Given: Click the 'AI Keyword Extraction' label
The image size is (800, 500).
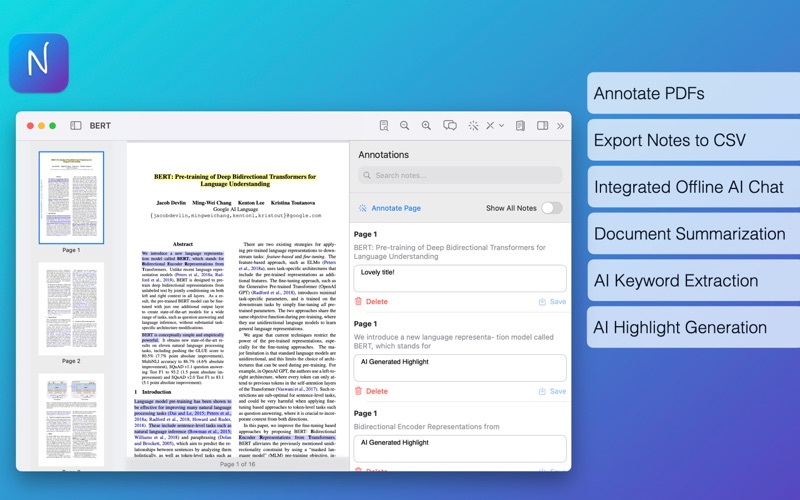Looking at the screenshot, I should (x=676, y=281).
